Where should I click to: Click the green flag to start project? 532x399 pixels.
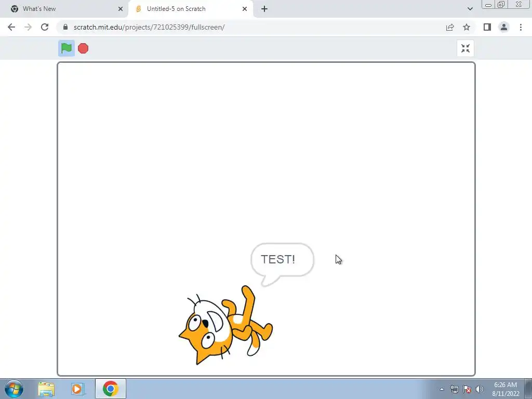pos(66,48)
